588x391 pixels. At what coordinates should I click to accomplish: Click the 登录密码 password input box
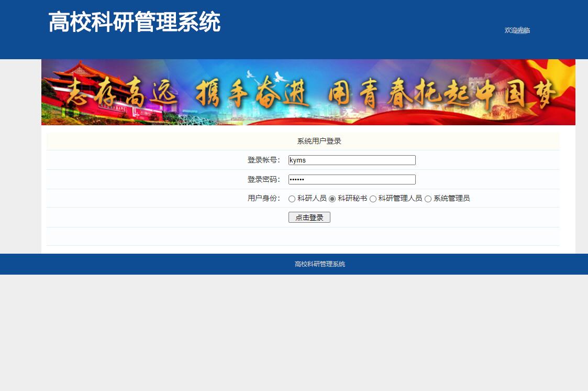352,179
